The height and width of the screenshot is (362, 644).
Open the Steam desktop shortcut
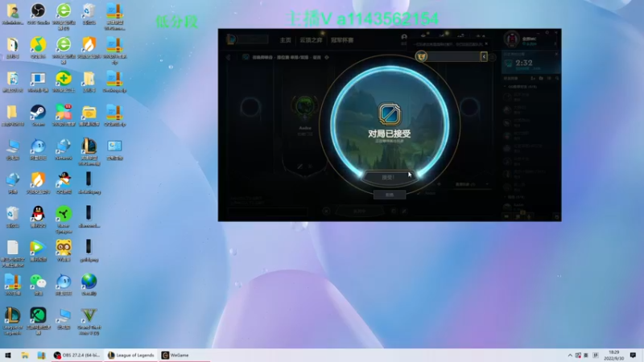tap(38, 115)
